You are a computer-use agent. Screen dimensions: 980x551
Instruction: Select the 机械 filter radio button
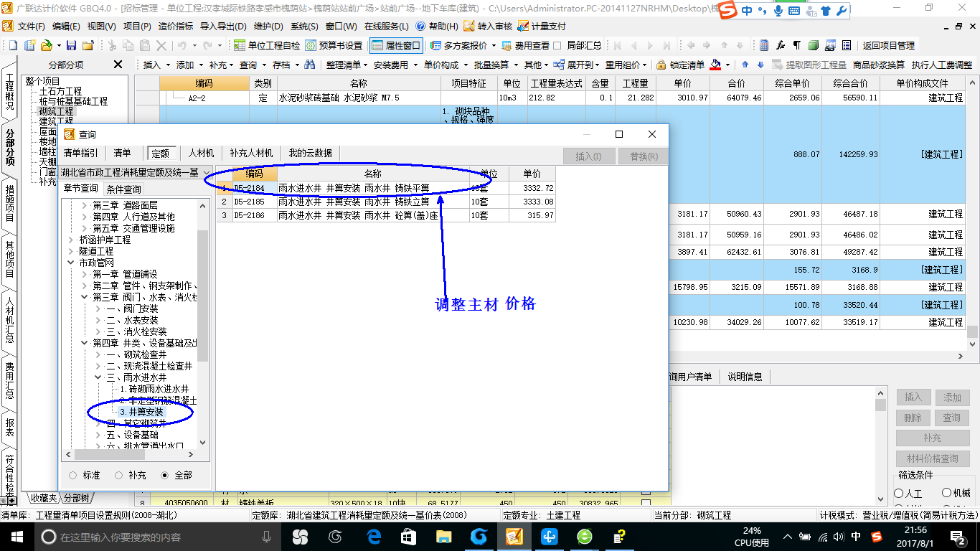click(947, 494)
